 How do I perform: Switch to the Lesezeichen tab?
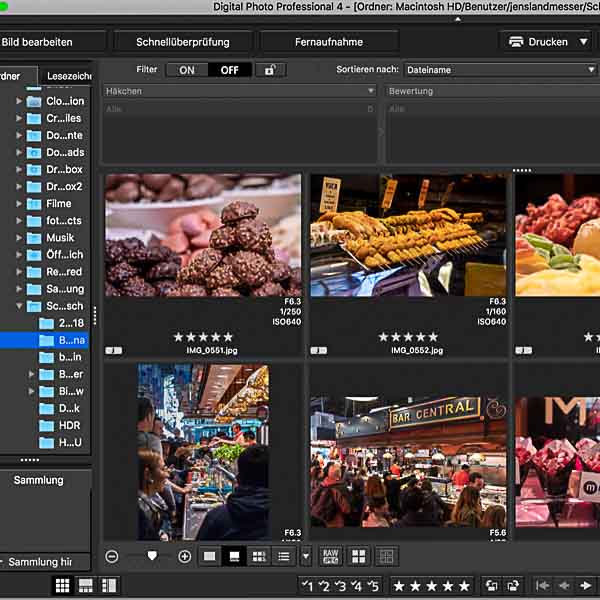(x=68, y=76)
